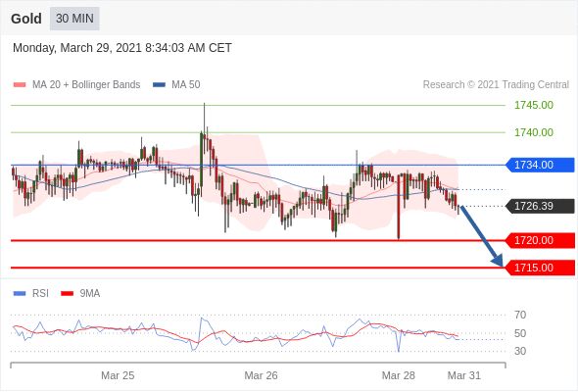Toggle the 9MA legend entry

point(80,294)
